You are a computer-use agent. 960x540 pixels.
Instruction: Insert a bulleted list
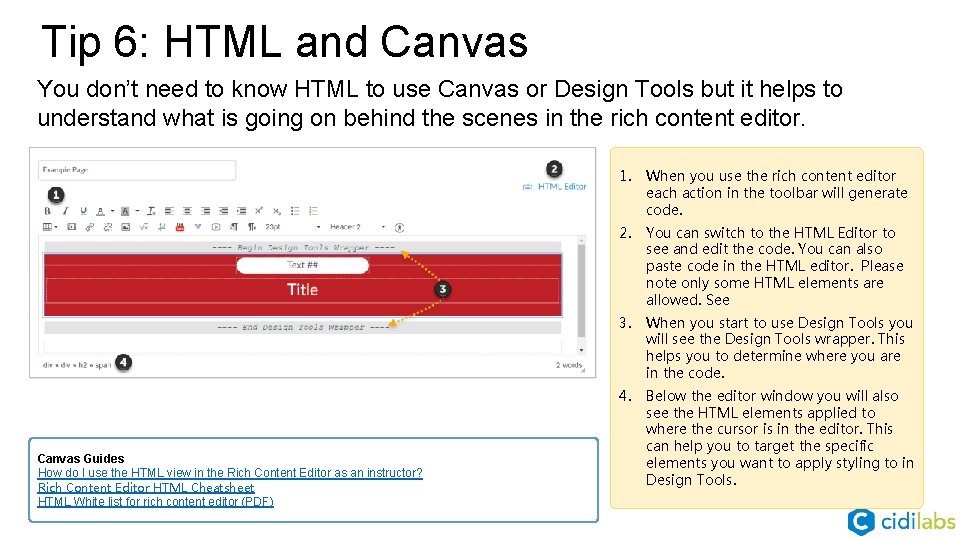click(295, 211)
